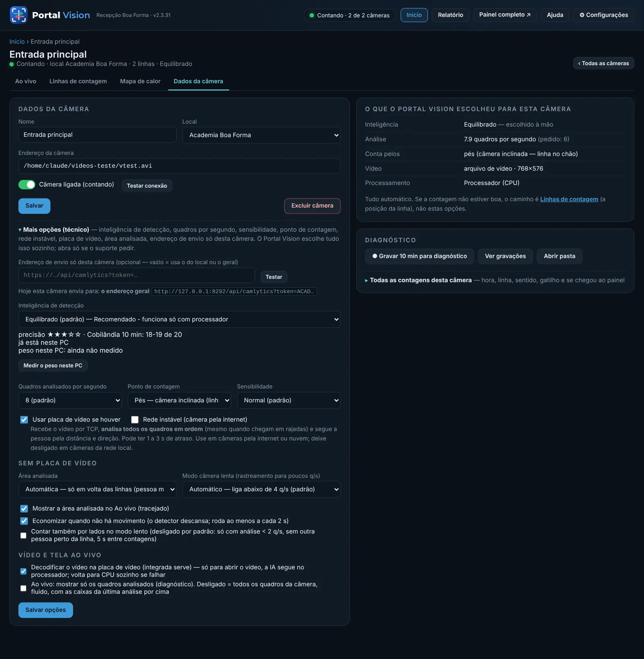Click Abrir pasta button
Screen dimensions: 644x659
tap(559, 256)
